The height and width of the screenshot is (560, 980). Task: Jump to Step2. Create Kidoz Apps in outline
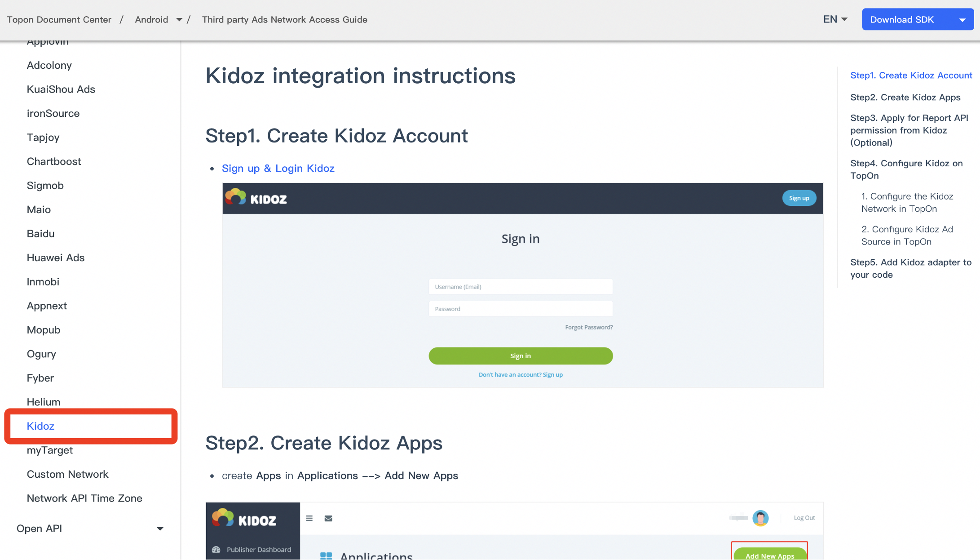tap(905, 98)
